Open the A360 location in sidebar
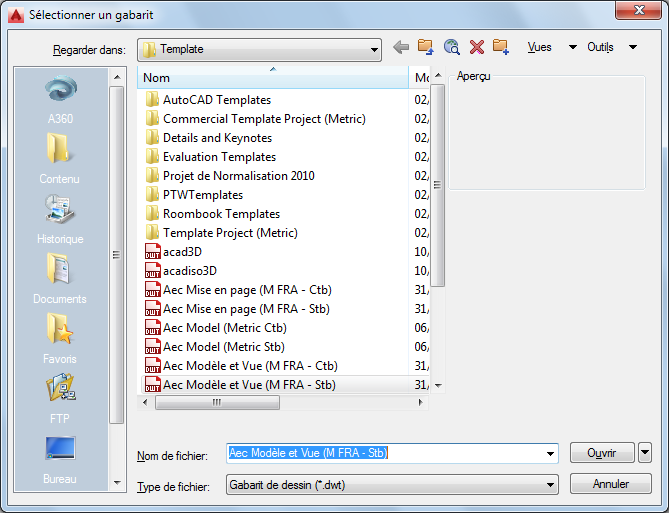This screenshot has height=513, width=669. pyautogui.click(x=60, y=100)
